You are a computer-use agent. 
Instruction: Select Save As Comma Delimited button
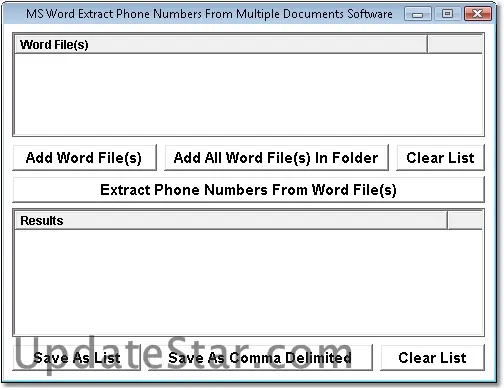tap(260, 358)
